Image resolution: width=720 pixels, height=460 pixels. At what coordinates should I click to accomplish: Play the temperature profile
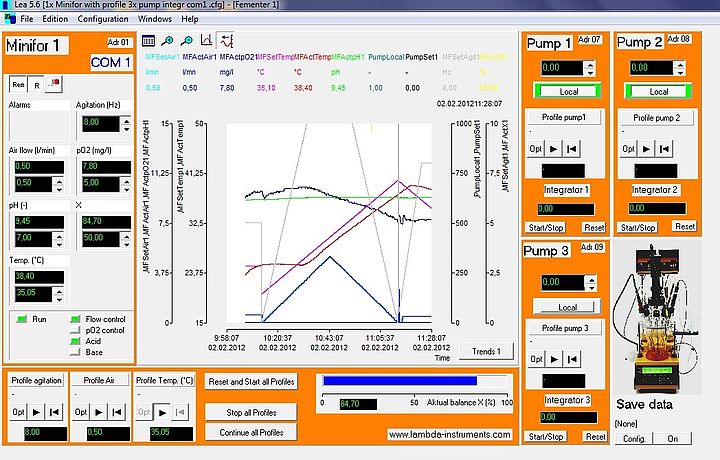162,412
